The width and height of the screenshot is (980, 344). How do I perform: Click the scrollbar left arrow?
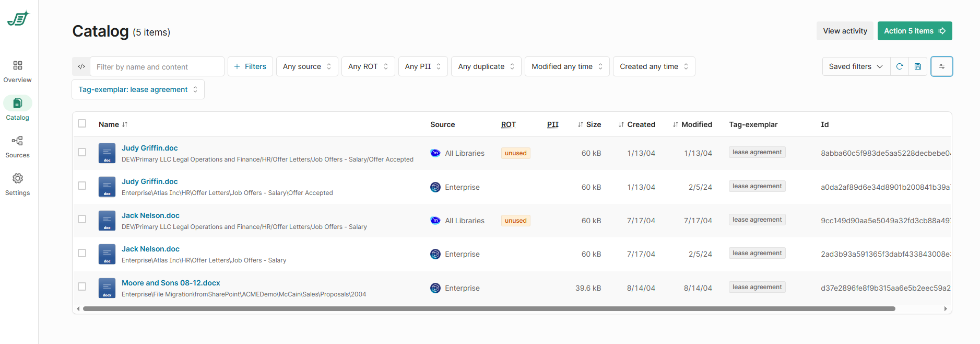pyautogui.click(x=78, y=308)
